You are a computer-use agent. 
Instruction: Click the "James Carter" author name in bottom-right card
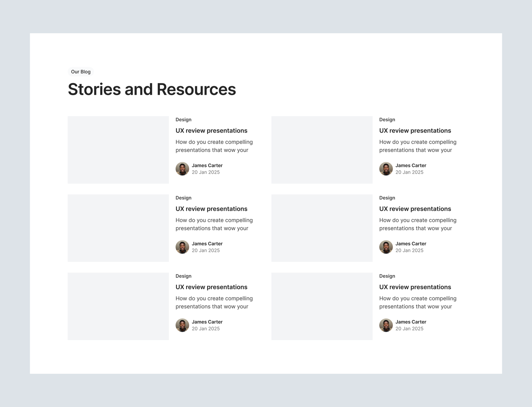(411, 322)
